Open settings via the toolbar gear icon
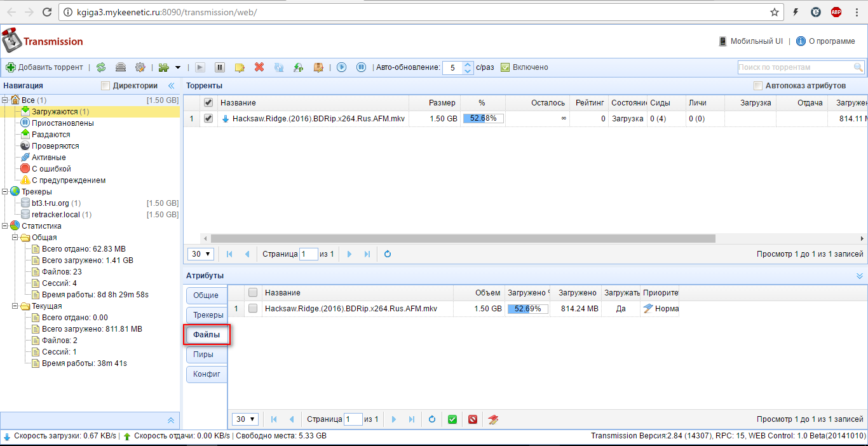 click(140, 67)
